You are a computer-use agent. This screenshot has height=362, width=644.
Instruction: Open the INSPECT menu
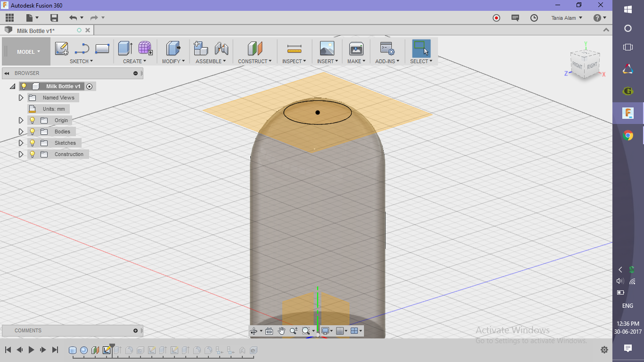point(294,61)
